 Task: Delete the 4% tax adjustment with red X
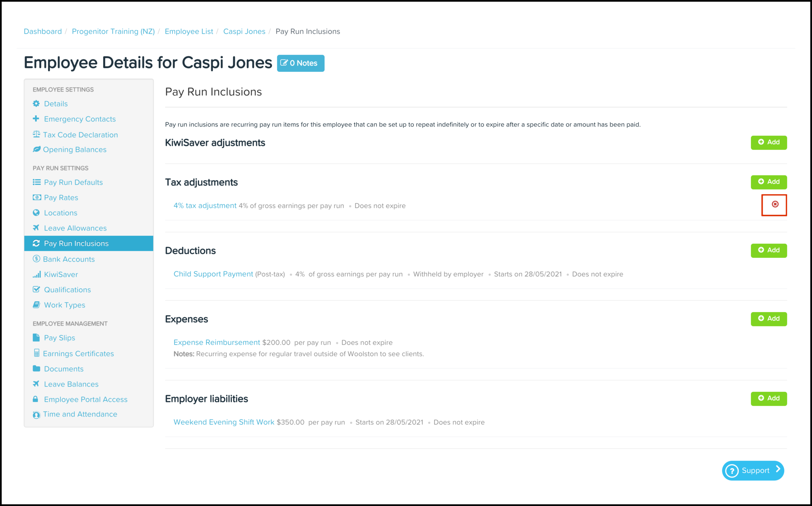(x=775, y=204)
